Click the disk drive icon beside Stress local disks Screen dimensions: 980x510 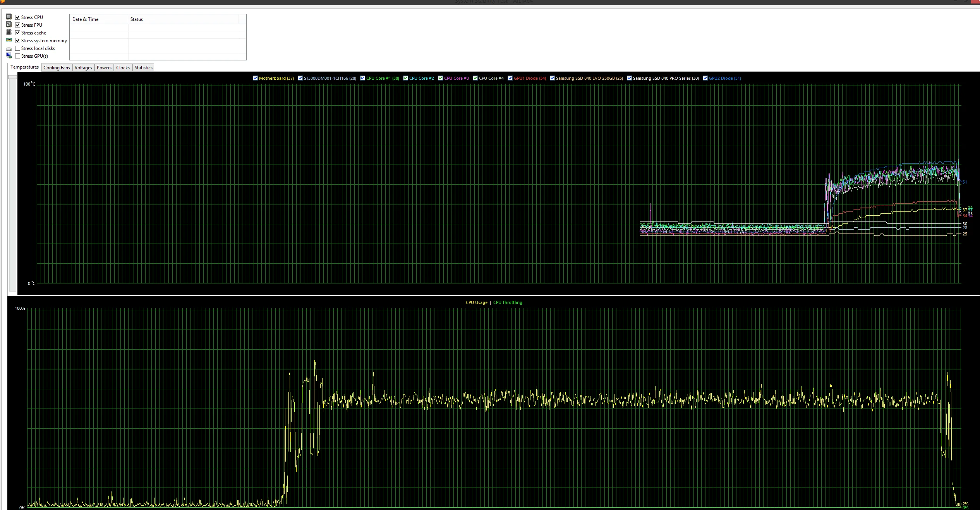[9, 49]
